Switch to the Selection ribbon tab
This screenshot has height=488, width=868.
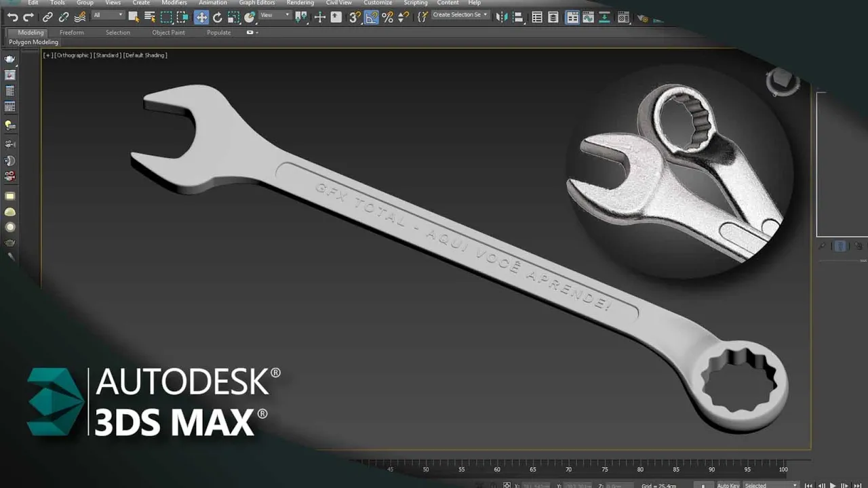pyautogui.click(x=118, y=33)
